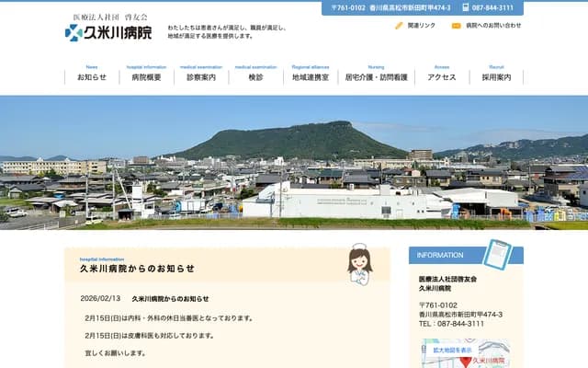Click the header phone number 087-844-3111
This screenshot has width=588, height=368.
pos(492,7)
